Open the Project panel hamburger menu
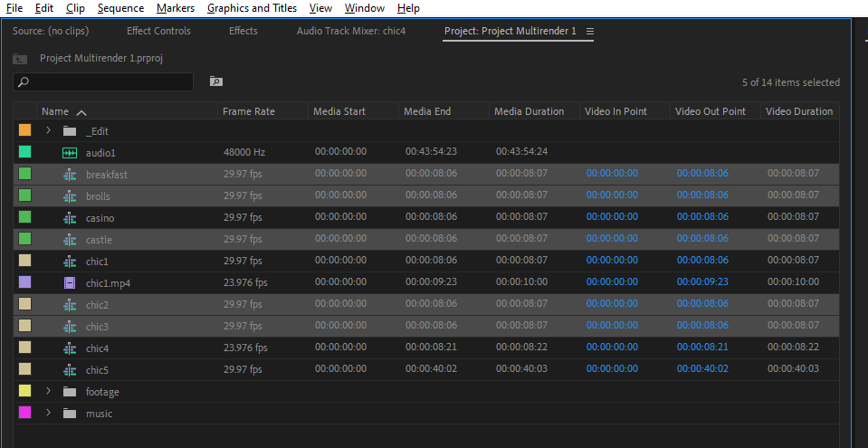 pyautogui.click(x=590, y=32)
